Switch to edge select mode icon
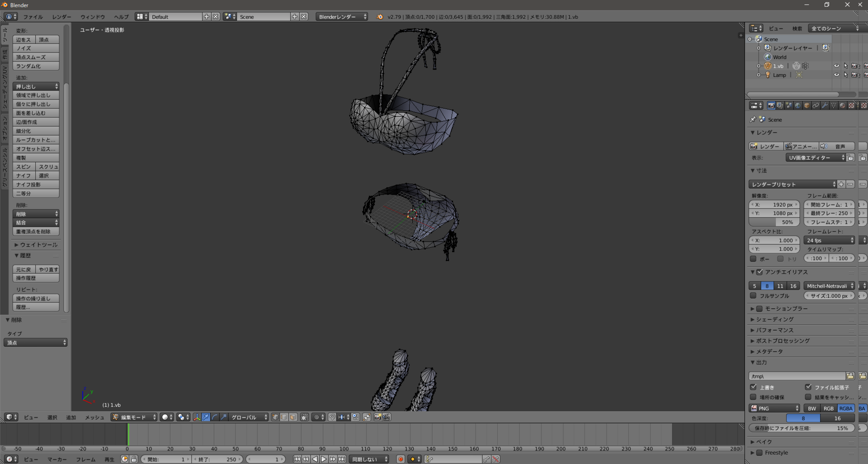 point(284,417)
